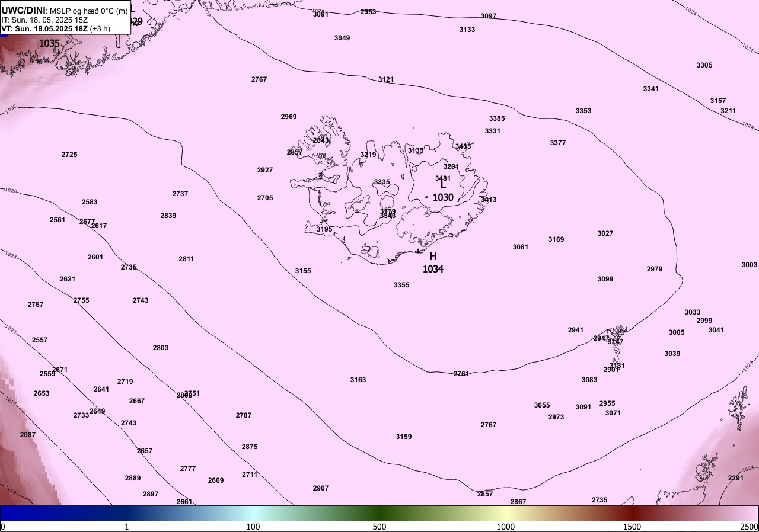Click the height value 3133

click(467, 30)
